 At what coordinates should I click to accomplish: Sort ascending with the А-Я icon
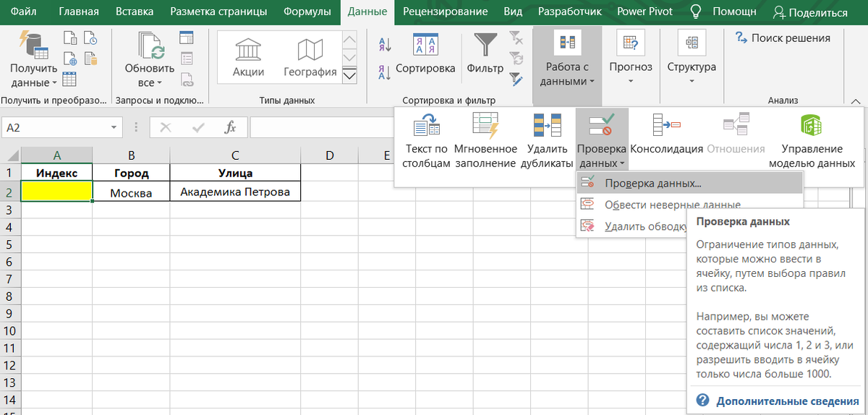[385, 45]
